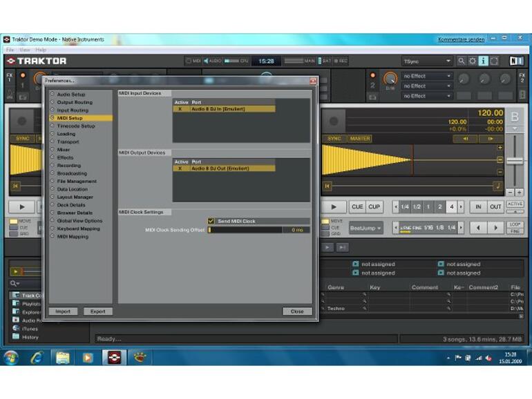Click the waveform zoom plus icon in Deck B
This screenshot has width=532, height=399.
point(500,148)
